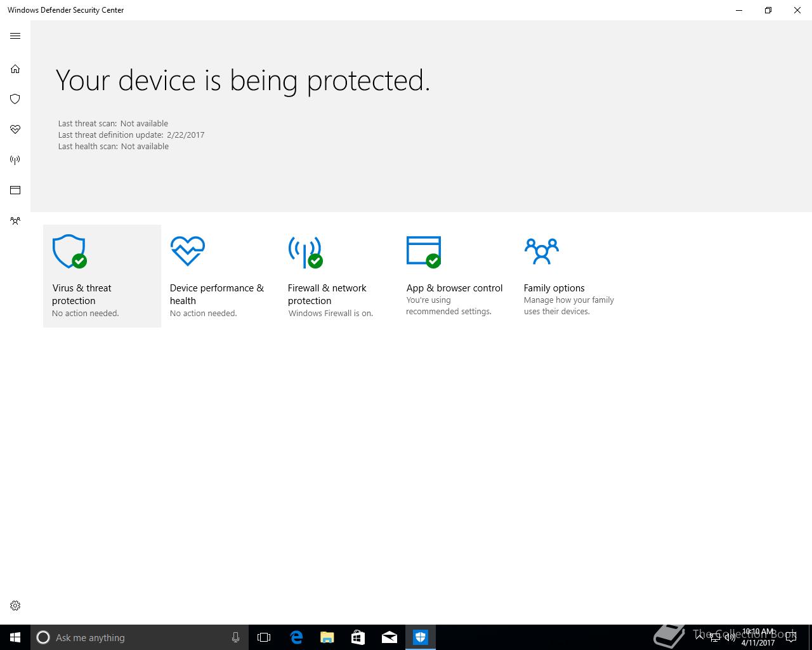Click 'You're using recommended settings.' text
Viewport: 812px width, 650px height.
coord(449,306)
